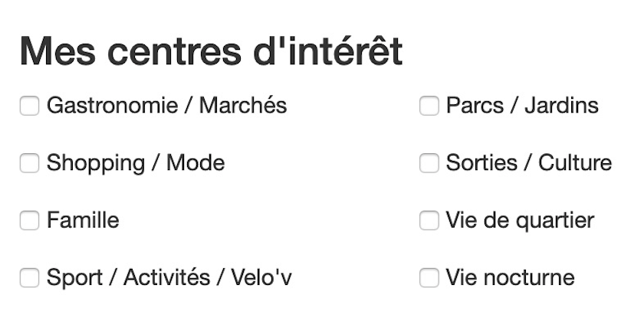Click the "Vie nocturne" label text
The width and height of the screenshot is (644, 331).
point(510,277)
